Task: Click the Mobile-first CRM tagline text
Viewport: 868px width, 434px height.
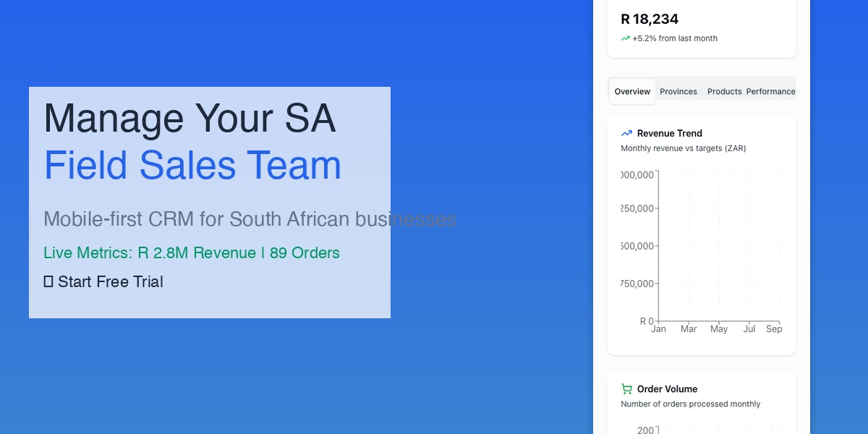Action: [250, 219]
